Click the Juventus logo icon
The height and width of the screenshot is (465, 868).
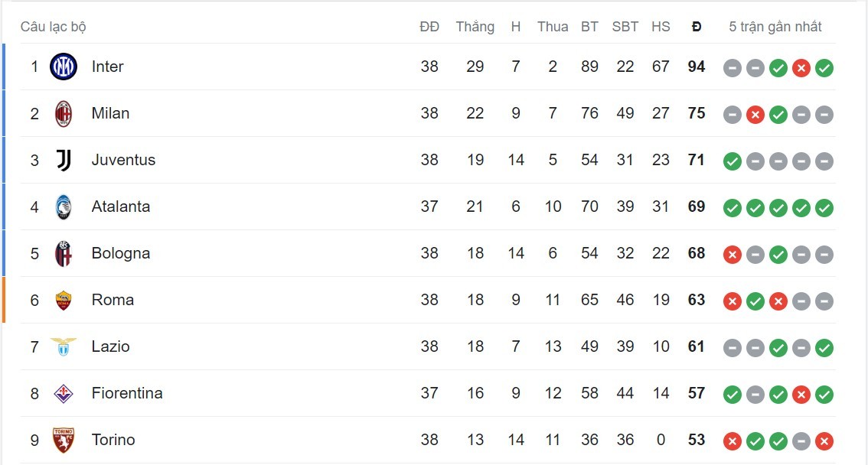click(x=64, y=161)
